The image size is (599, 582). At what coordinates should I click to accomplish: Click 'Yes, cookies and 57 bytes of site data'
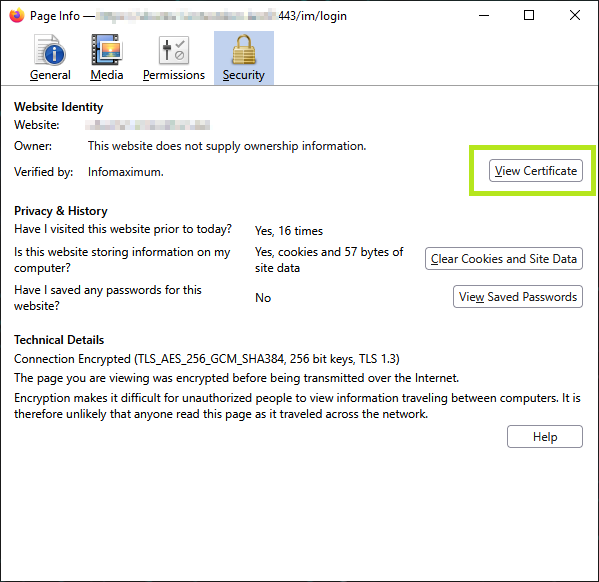point(329,260)
